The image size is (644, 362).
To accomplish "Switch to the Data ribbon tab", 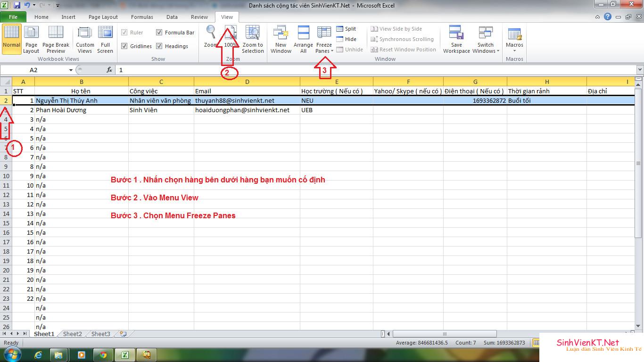I will click(x=172, y=17).
